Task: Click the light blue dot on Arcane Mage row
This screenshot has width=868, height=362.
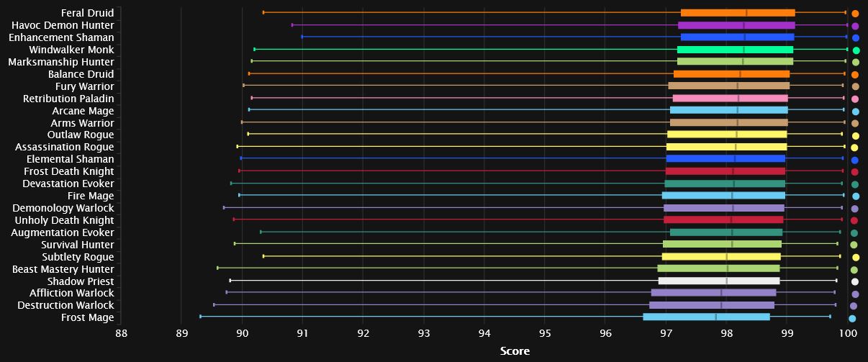Action: pos(856,112)
